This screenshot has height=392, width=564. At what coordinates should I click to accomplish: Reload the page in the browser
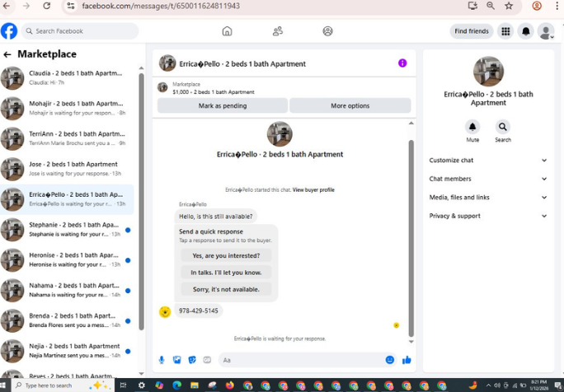47,6
